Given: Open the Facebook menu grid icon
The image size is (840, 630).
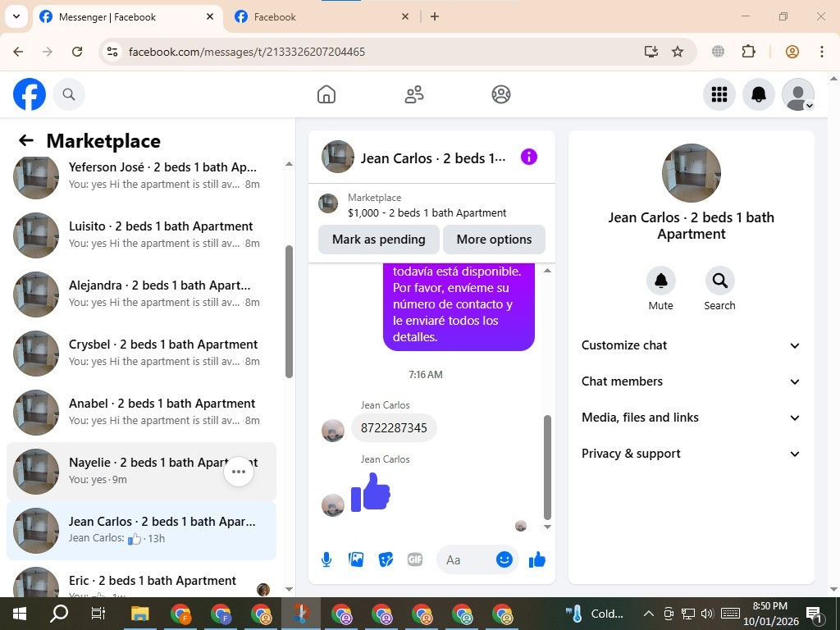Looking at the screenshot, I should click(x=719, y=94).
